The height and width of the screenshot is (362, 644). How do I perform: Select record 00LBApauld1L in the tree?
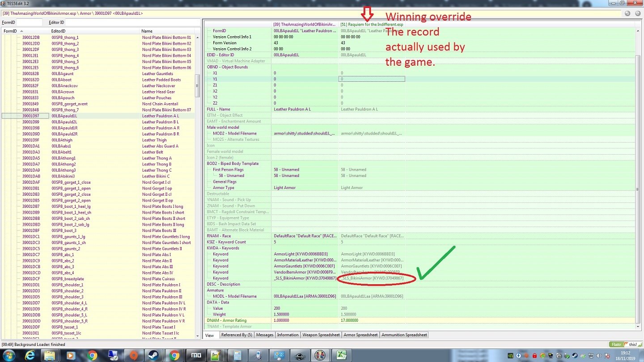[97, 116]
